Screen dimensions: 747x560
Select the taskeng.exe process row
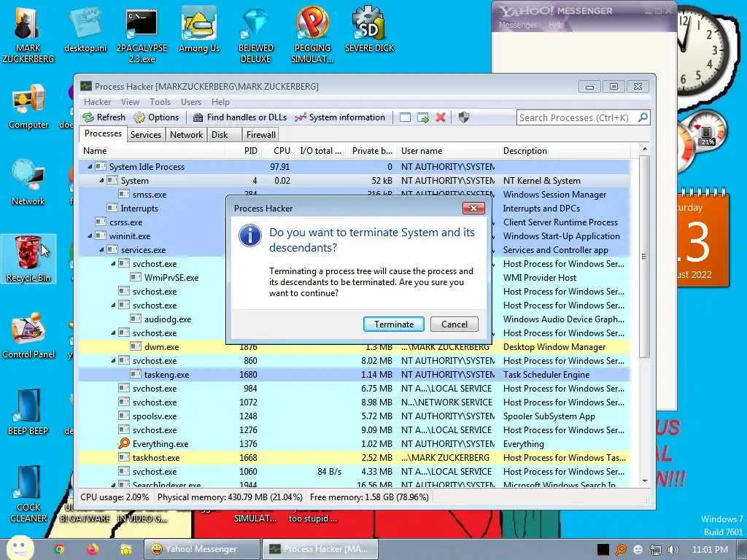(x=355, y=375)
